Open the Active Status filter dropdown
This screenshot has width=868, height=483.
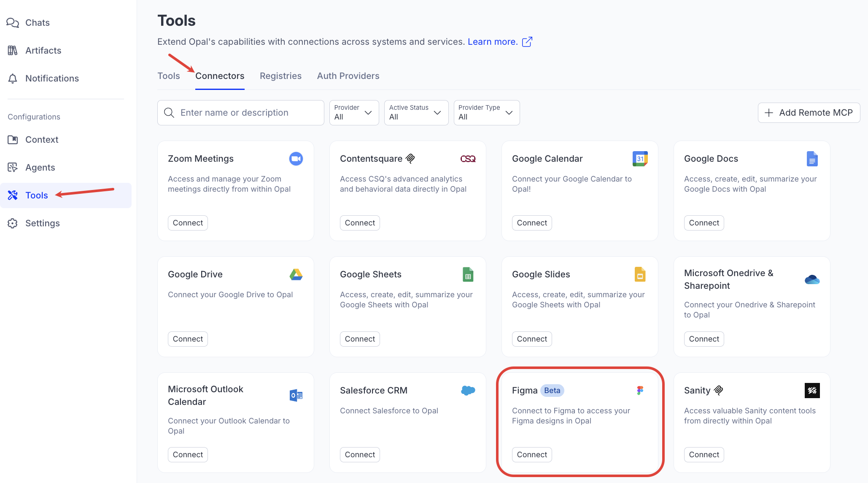coord(416,113)
